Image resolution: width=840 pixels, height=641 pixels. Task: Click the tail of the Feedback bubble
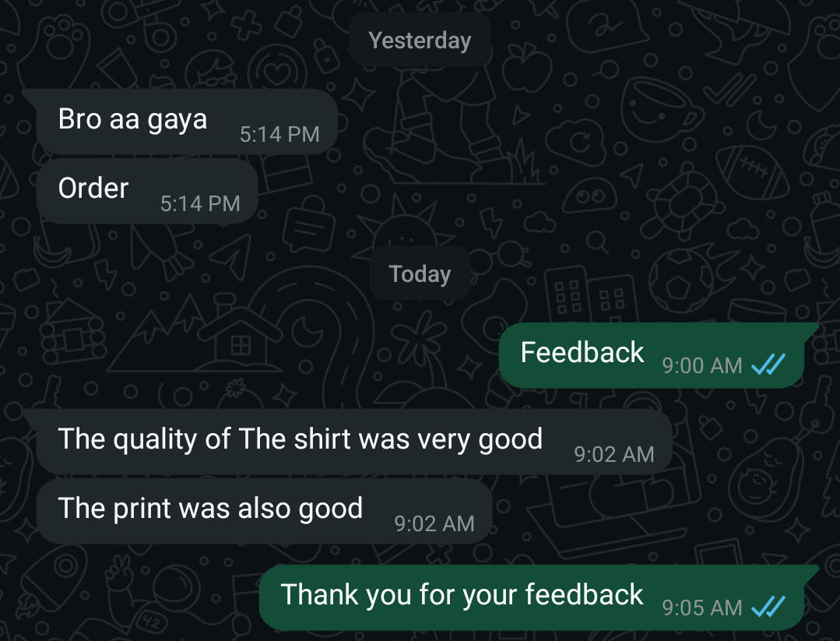[x=810, y=330]
